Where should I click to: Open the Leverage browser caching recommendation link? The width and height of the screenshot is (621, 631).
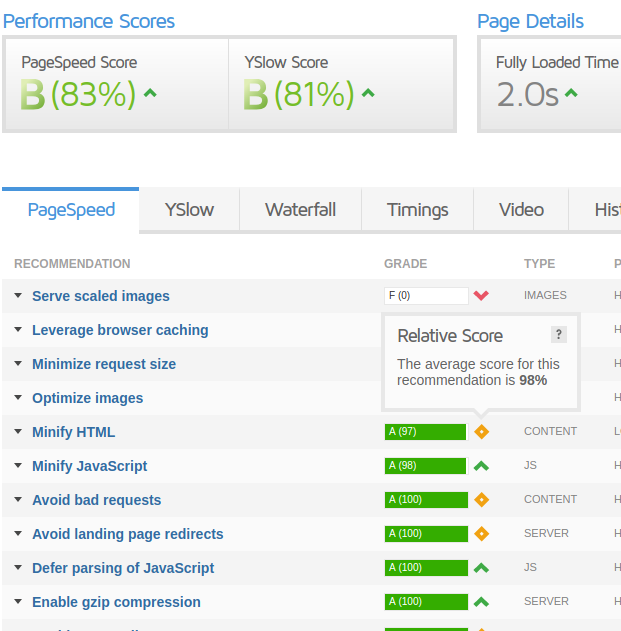click(120, 330)
